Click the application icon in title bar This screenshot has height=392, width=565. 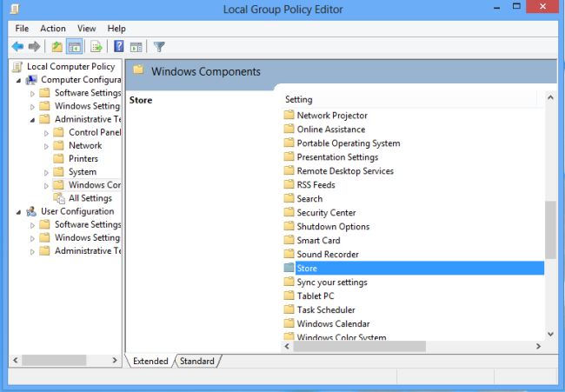pyautogui.click(x=15, y=9)
